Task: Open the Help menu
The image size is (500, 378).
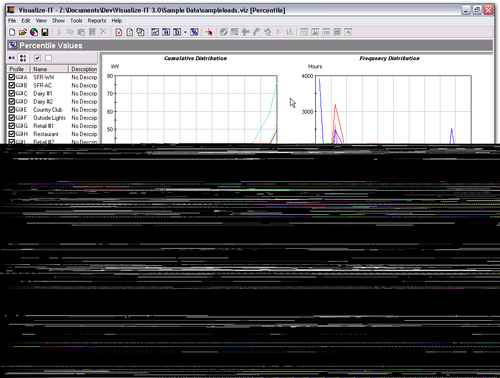Action: tap(117, 21)
